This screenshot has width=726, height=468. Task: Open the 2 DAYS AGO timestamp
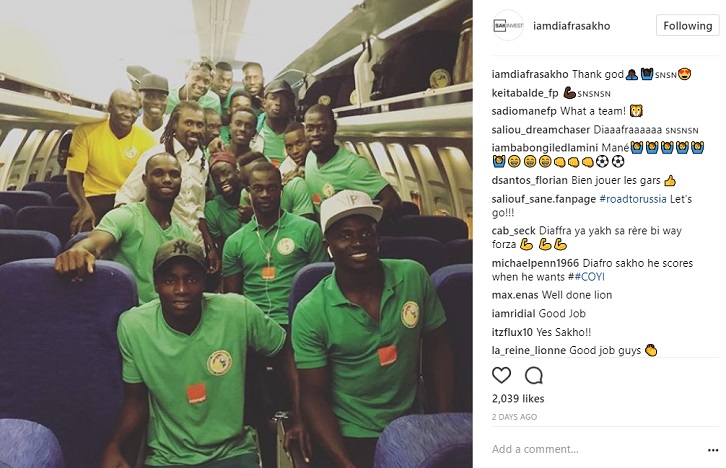[514, 417]
